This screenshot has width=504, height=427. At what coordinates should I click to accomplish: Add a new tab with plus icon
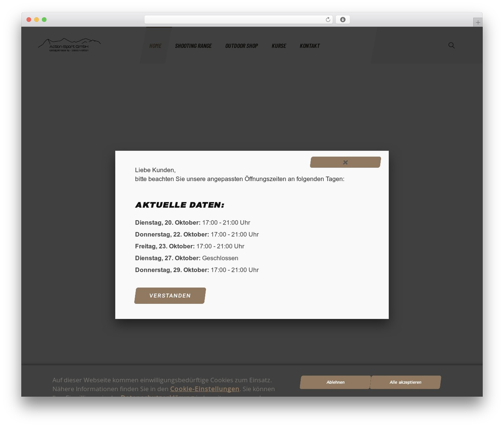478,22
